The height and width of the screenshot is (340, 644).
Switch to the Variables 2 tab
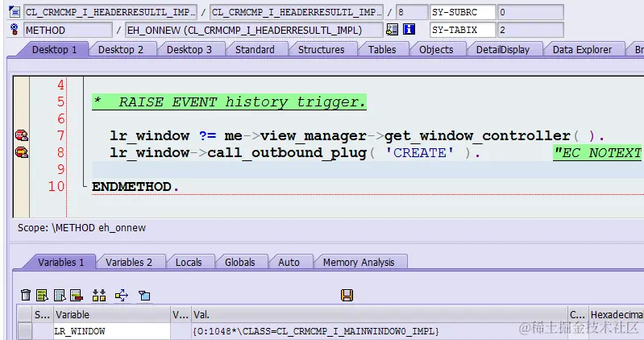pyautogui.click(x=128, y=263)
